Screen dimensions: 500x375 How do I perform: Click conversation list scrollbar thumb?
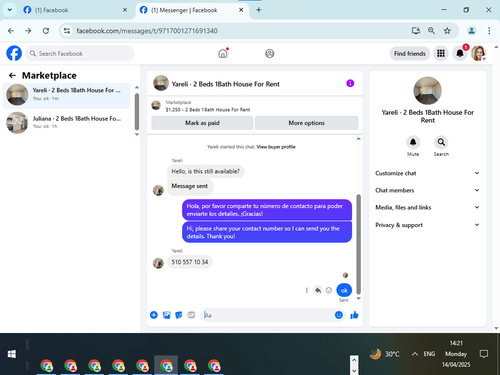(137, 112)
